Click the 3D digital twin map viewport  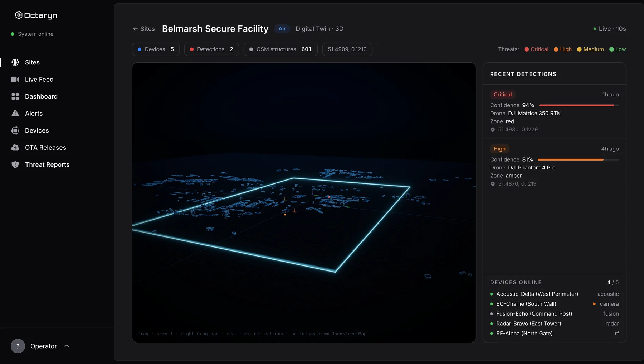[304, 203]
